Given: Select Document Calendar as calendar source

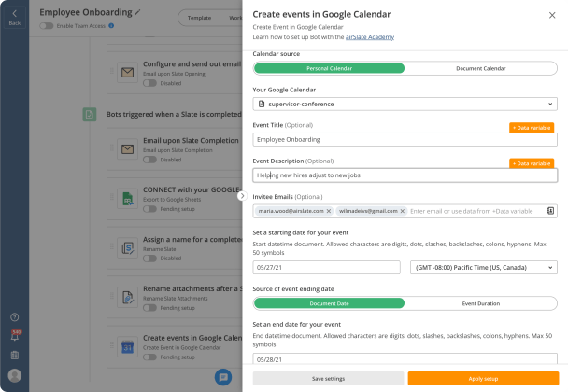Looking at the screenshot, I should pyautogui.click(x=481, y=68).
